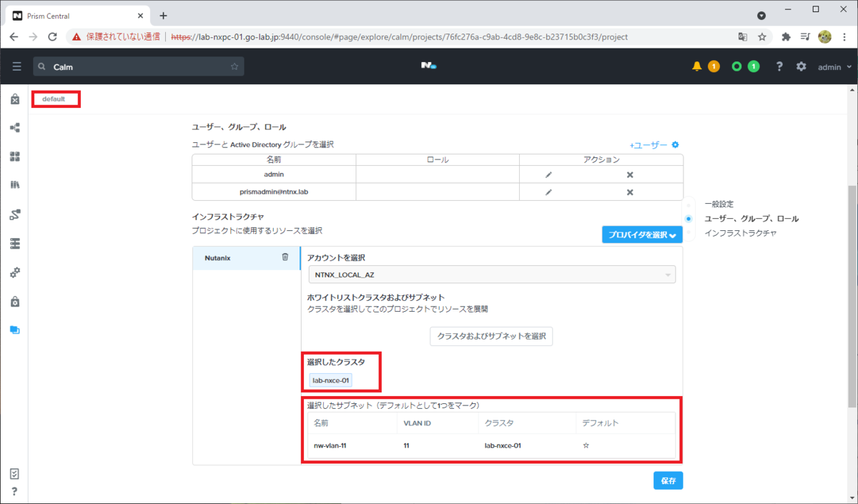Mark nw-vlan-11 as default star

tap(586, 445)
